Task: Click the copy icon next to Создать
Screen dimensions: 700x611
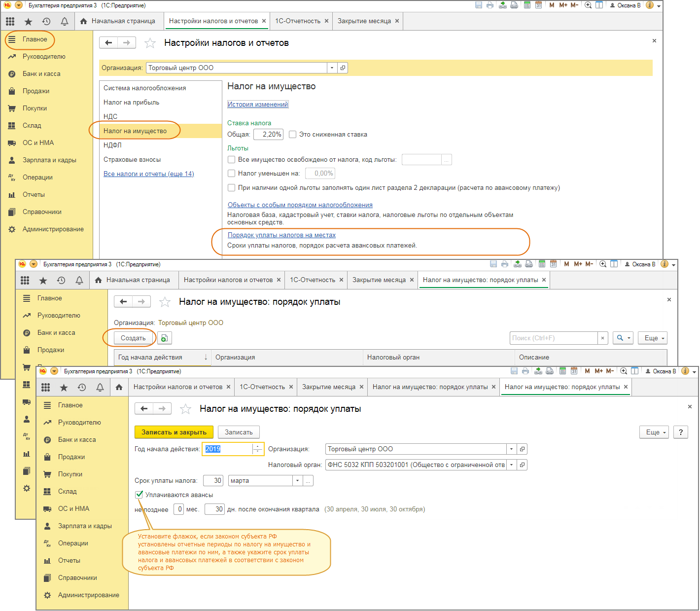Action: (x=165, y=338)
